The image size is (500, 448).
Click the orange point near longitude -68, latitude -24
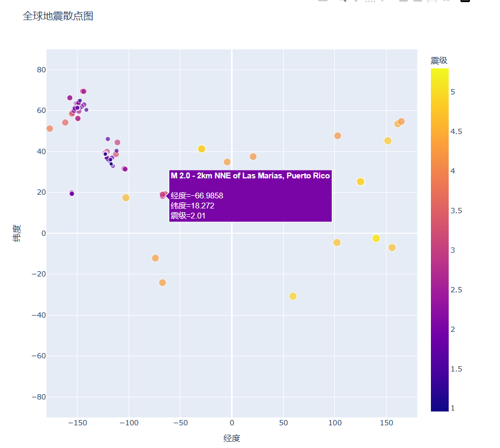coord(162,283)
